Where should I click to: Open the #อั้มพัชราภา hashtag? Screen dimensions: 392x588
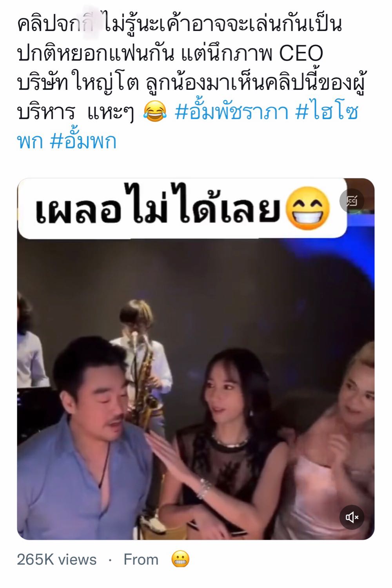tap(231, 113)
